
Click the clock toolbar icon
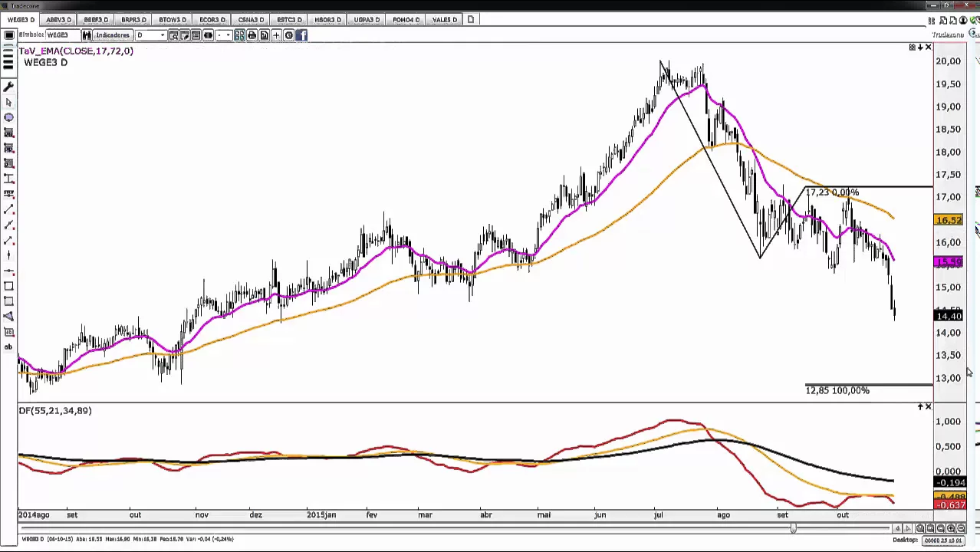pyautogui.click(x=289, y=35)
